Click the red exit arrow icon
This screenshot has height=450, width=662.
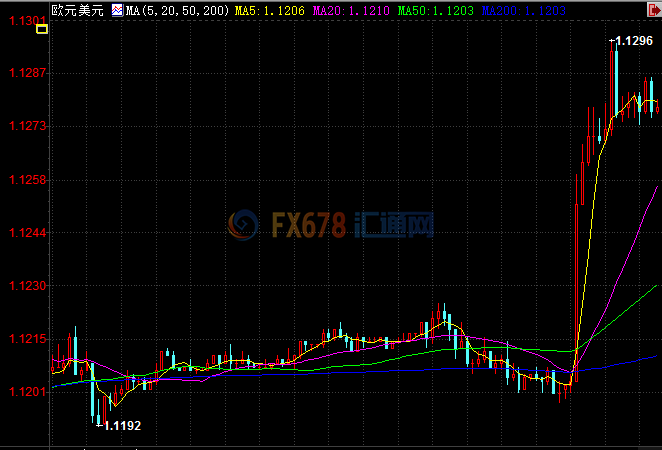pos(654,10)
